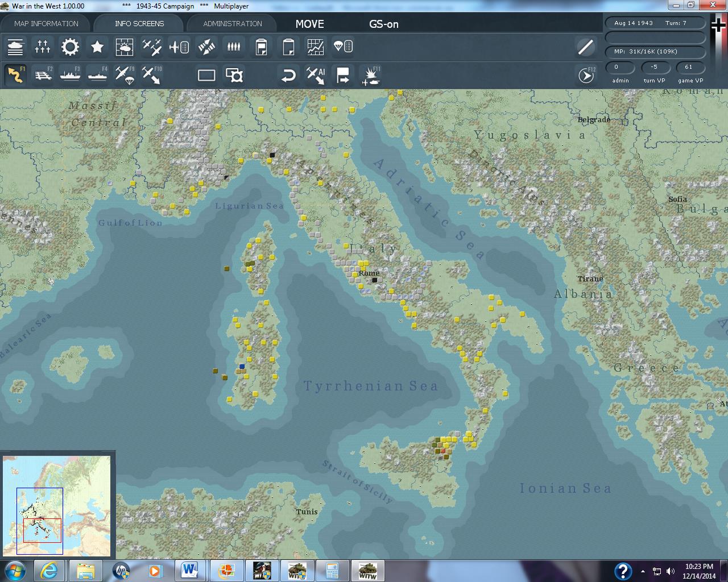Open Microsoft Word from the taskbar
The height and width of the screenshot is (582, 728).
tap(189, 570)
